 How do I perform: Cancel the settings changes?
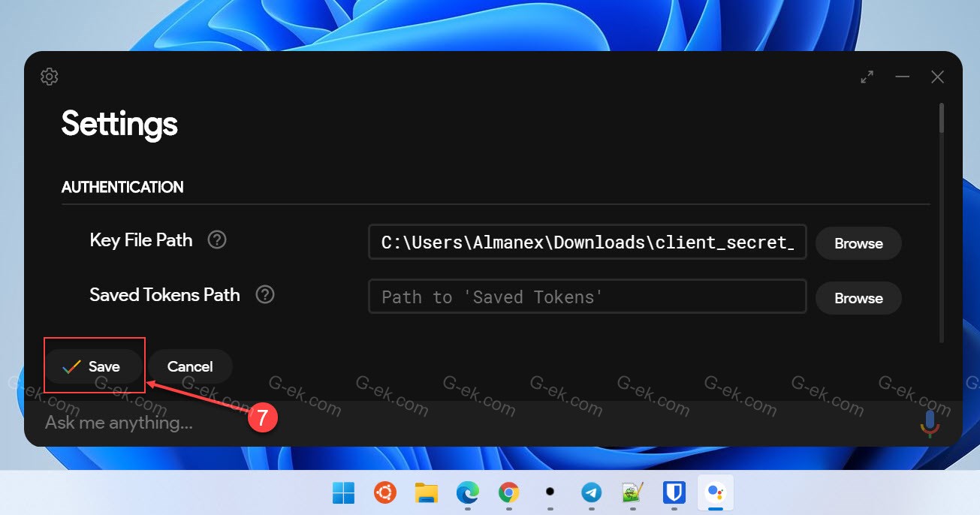[x=190, y=366]
